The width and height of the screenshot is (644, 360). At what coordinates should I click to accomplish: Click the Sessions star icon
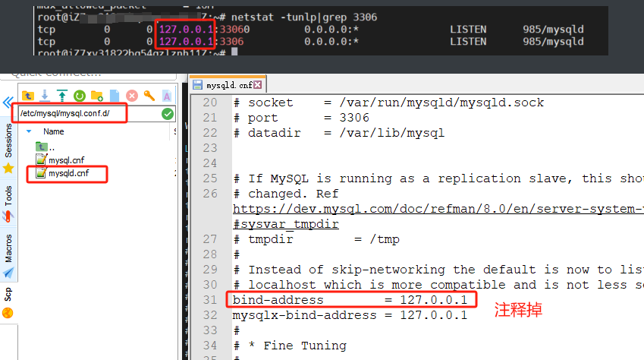click(x=8, y=169)
